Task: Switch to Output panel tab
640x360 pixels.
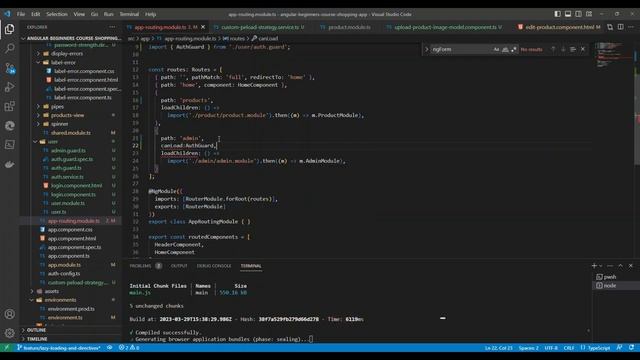Action: pos(179,266)
